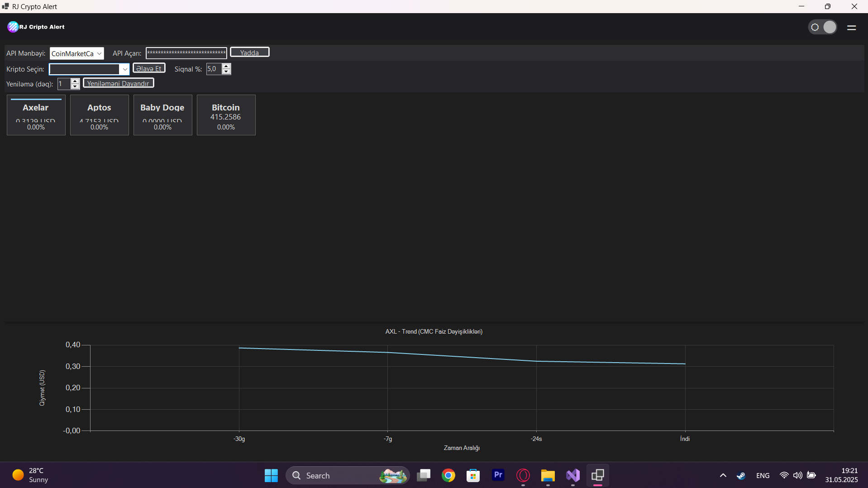
Task: Launch Opera browser from the taskbar
Action: (x=523, y=475)
